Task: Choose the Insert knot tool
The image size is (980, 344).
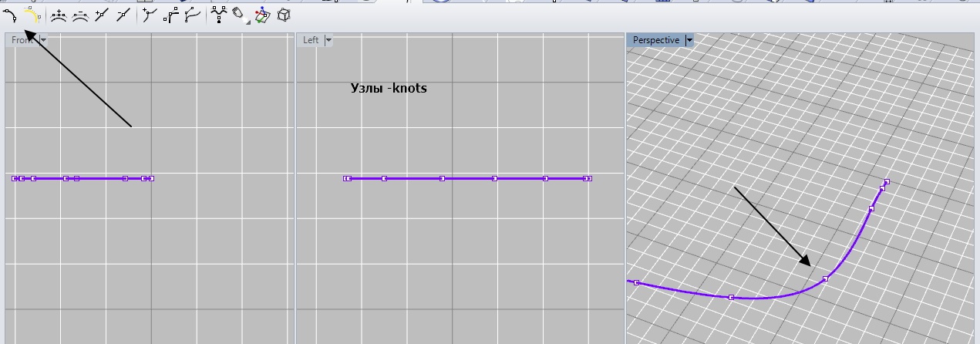Action: (x=101, y=15)
